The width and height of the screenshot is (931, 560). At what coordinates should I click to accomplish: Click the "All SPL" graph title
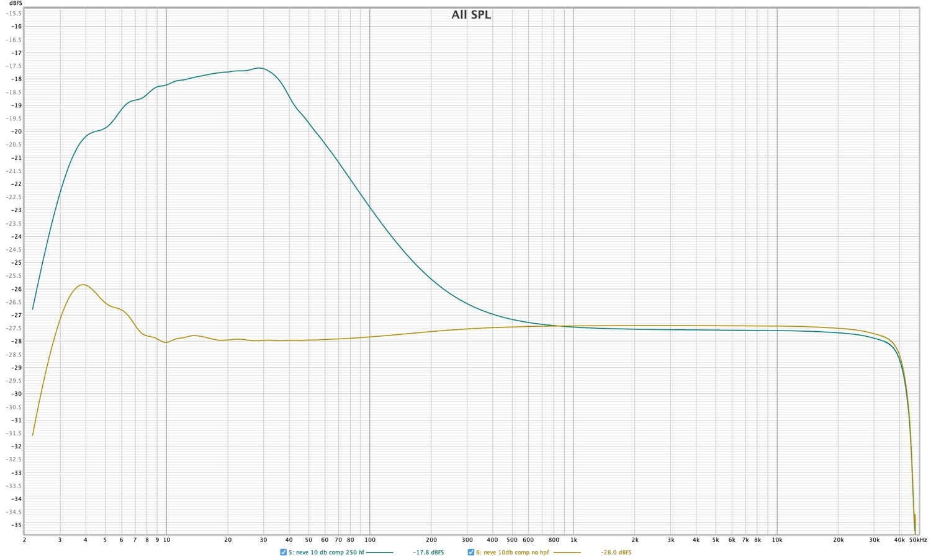coord(471,15)
